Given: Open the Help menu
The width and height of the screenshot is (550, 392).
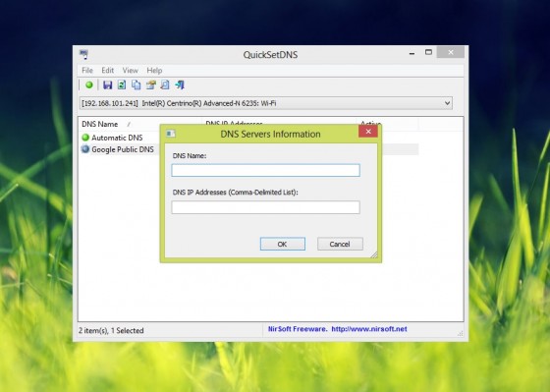Looking at the screenshot, I should pyautogui.click(x=154, y=70).
